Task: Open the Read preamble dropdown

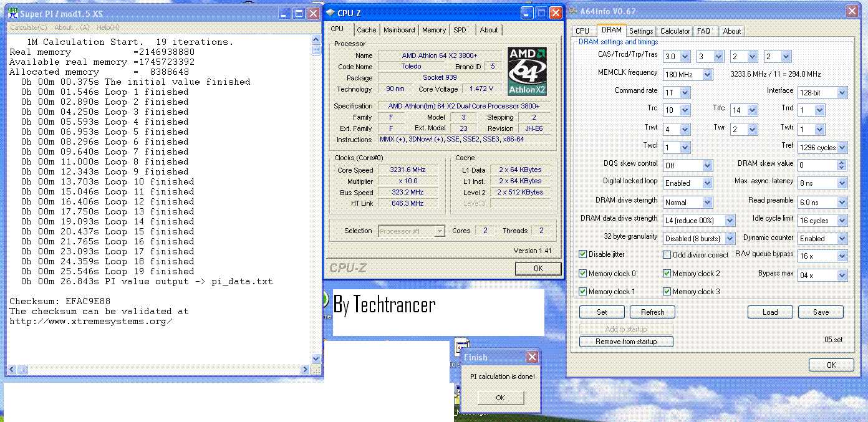Action: (842, 203)
